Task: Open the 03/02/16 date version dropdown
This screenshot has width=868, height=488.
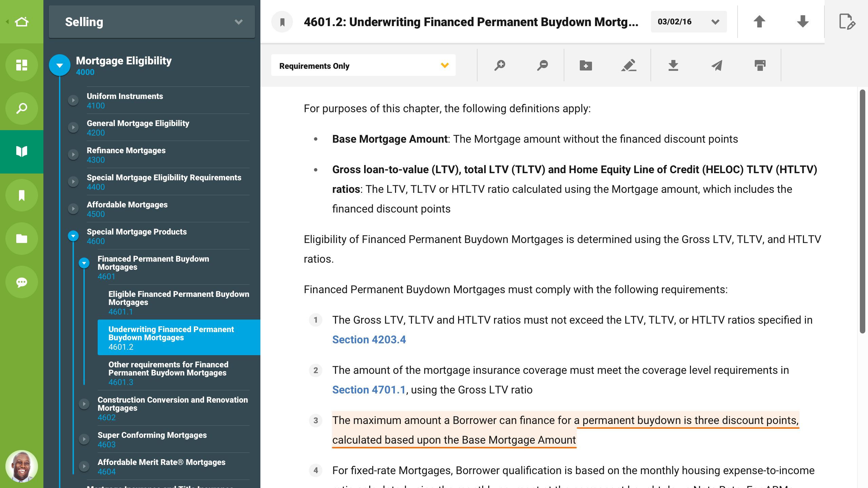Action: coord(688,22)
